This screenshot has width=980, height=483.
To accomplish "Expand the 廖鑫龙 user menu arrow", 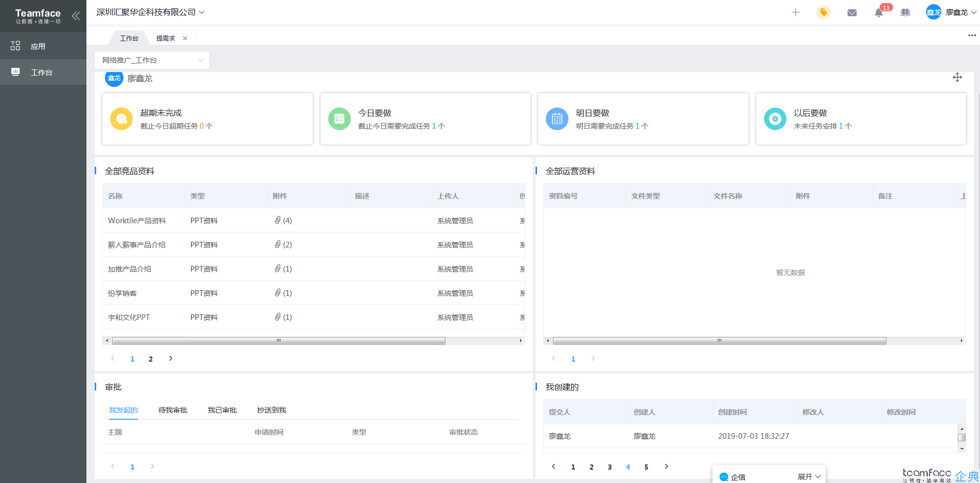I will point(974,12).
